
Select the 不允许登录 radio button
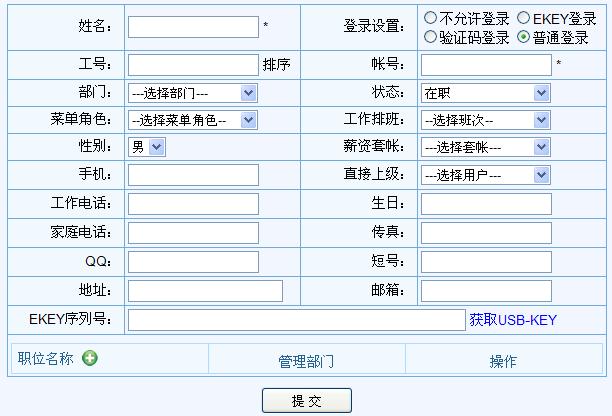coord(430,18)
